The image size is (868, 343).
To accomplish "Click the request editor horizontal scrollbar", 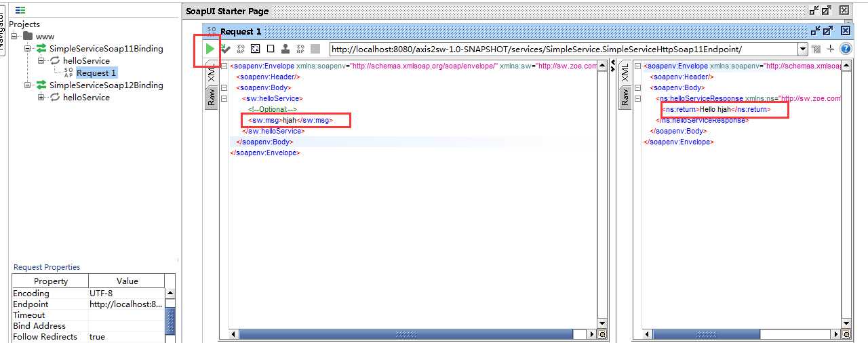I will 412,335.
